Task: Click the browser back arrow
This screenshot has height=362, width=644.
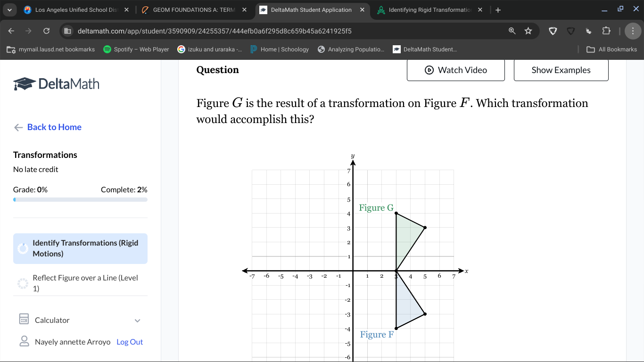Action: (x=11, y=31)
